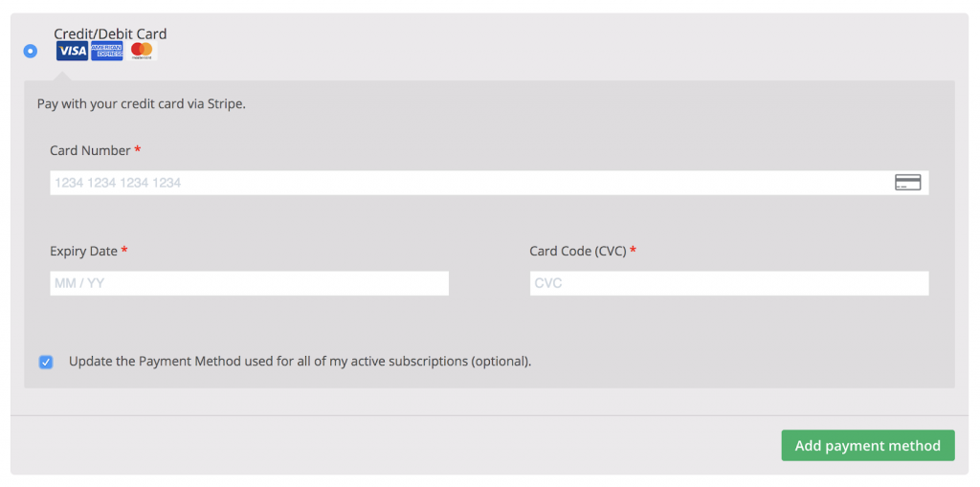Viewport: 980px width, 487px height.
Task: Click into the Expiry Date MM / YY field
Action: tap(249, 283)
